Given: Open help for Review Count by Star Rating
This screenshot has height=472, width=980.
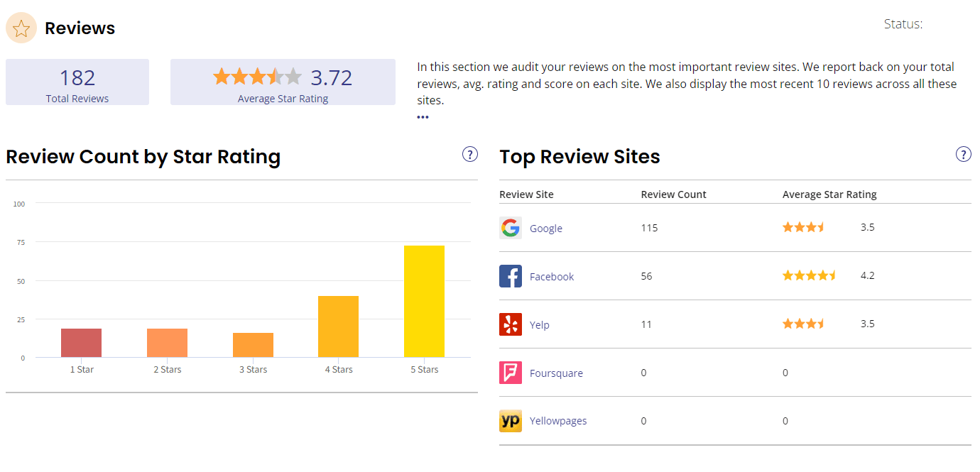Looking at the screenshot, I should (469, 154).
